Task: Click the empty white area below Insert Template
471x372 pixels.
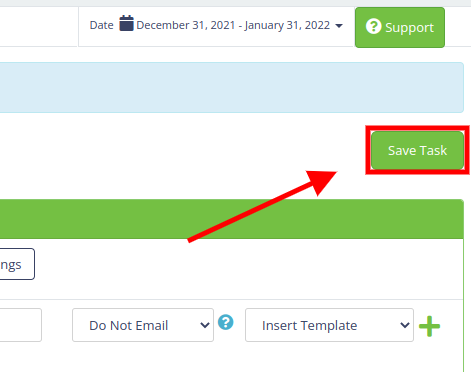Action: 329,357
